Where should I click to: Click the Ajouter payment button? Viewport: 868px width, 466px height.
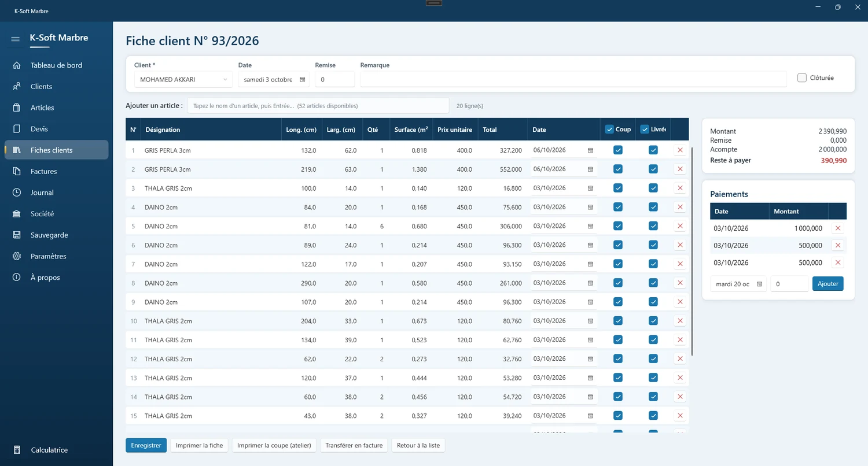click(827, 284)
